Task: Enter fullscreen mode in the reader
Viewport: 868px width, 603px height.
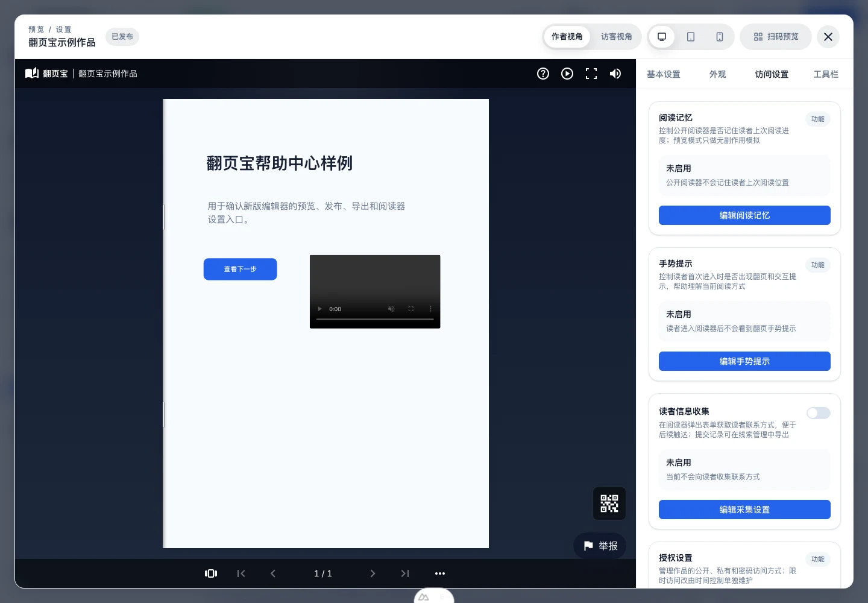Action: point(591,74)
